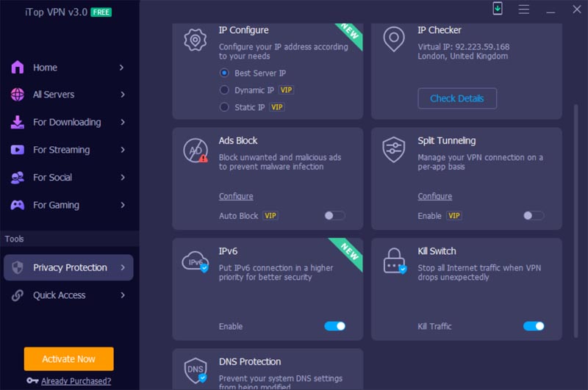Expand the Privacy Protection chevron arrow
588x390 pixels.
[x=122, y=267]
